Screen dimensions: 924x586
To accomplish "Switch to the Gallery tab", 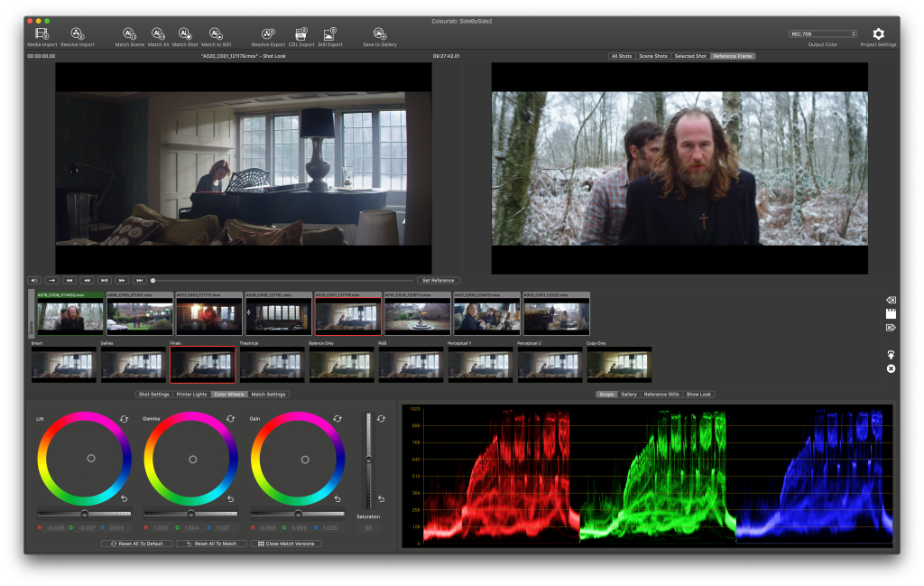I will [x=628, y=394].
